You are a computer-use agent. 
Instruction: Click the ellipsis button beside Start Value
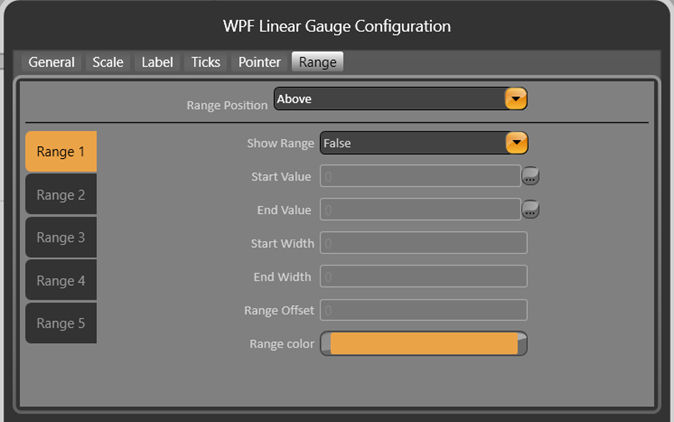pos(530,176)
